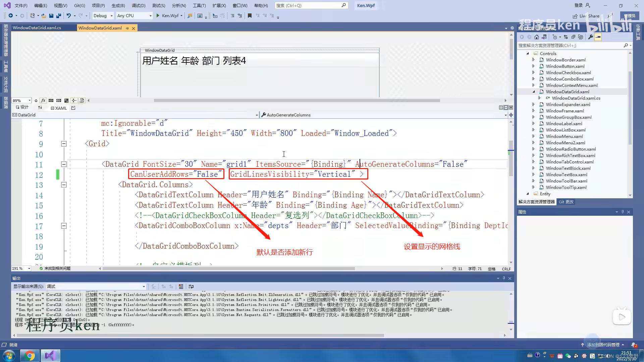This screenshot has width=644, height=362.
Task: Switch to WindowDataGrid.xaml.cs tab
Action: pos(37,28)
